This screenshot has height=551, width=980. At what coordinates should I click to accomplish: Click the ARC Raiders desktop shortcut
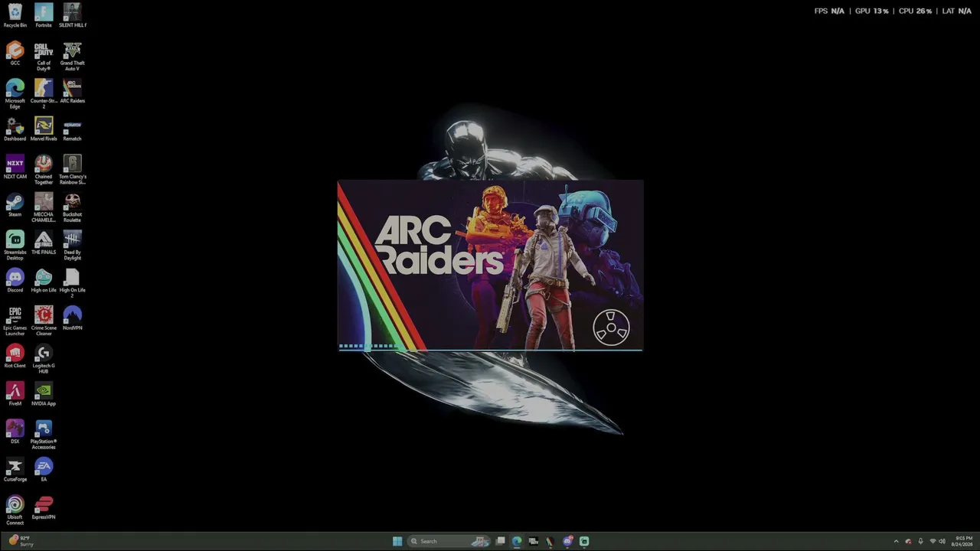pos(72,91)
